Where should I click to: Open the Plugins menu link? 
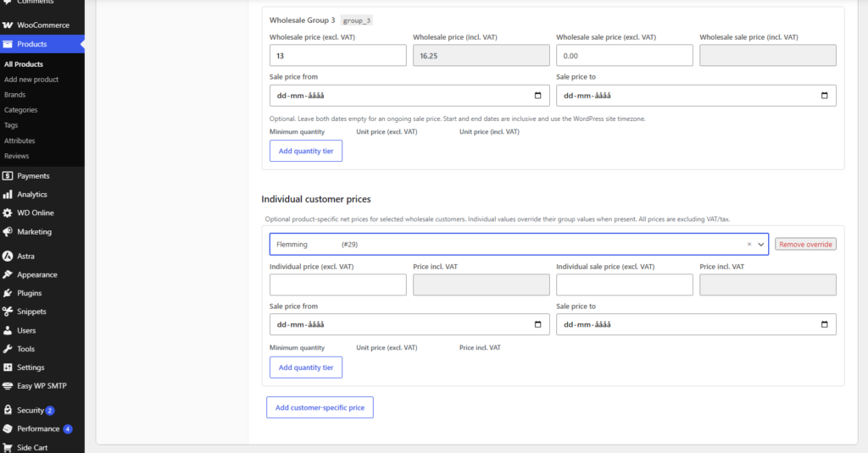pos(30,293)
